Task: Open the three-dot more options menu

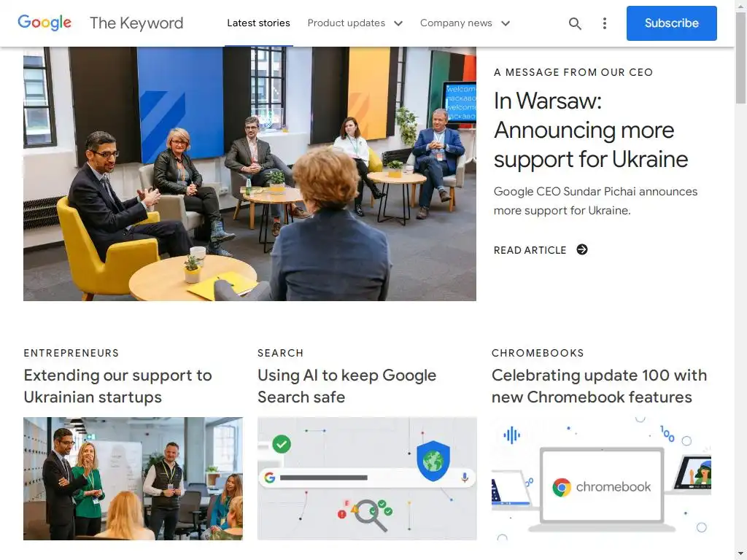Action: point(605,23)
